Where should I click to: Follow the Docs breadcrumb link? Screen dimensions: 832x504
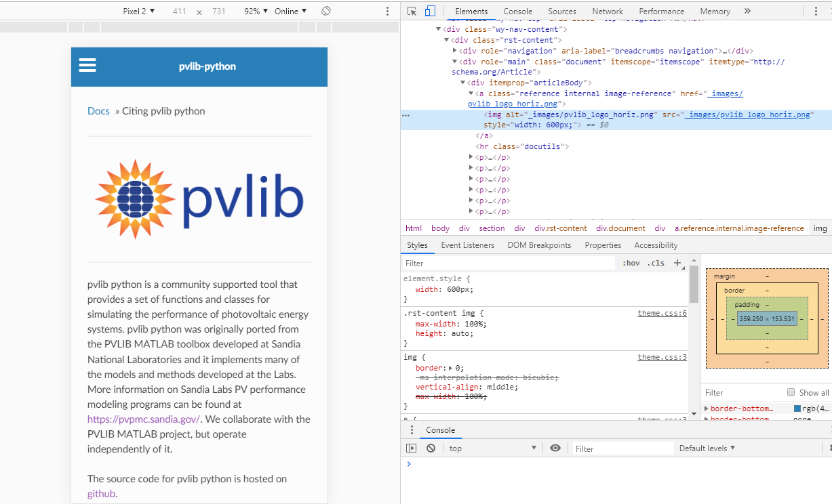pyautogui.click(x=98, y=111)
